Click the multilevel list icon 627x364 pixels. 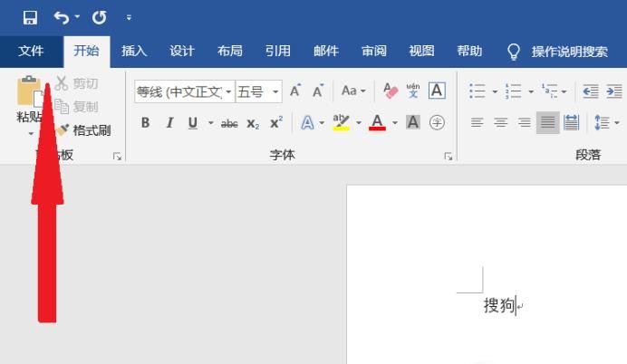point(549,91)
